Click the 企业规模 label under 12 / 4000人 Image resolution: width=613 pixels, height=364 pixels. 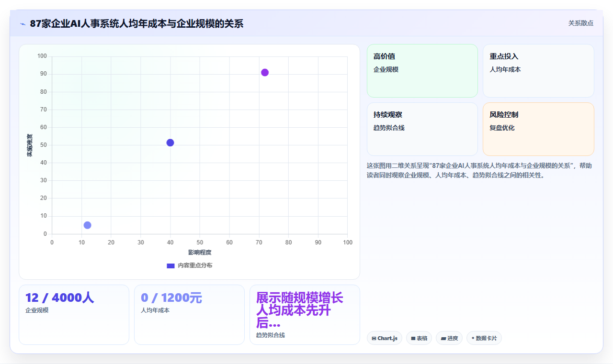(37, 310)
